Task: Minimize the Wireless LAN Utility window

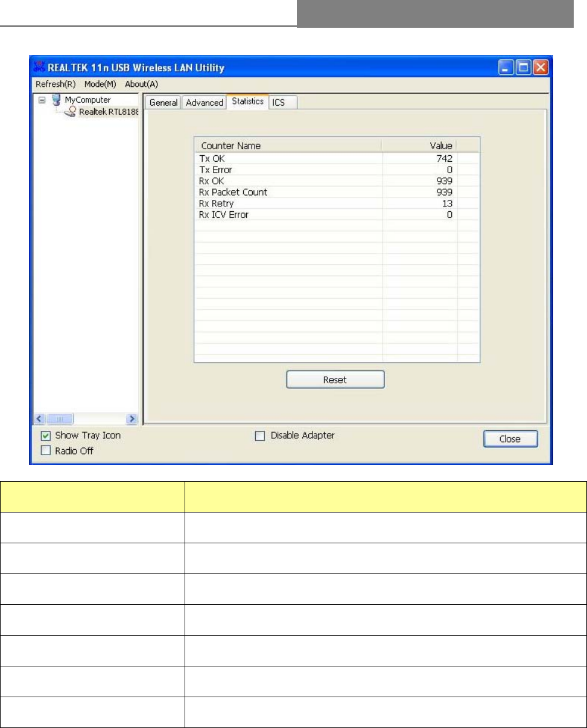Action: pyautogui.click(x=506, y=68)
